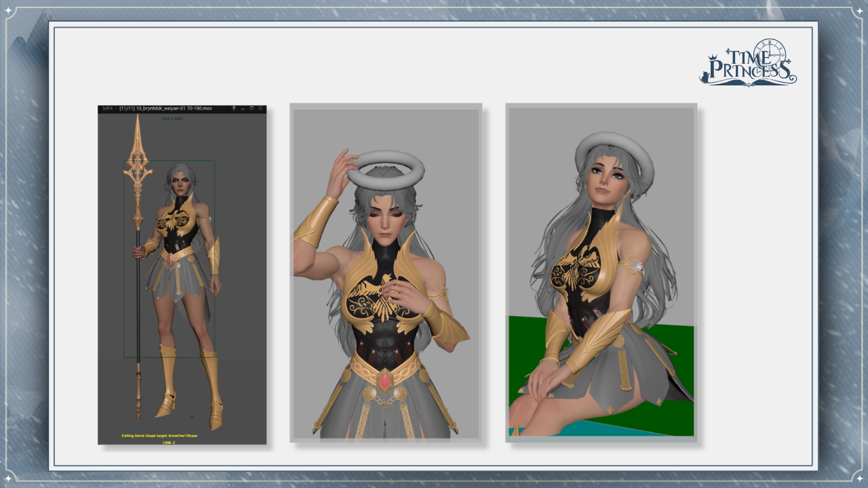Click the bottom-left corner star ornament
This screenshot has height=488, width=868.
point(9,478)
